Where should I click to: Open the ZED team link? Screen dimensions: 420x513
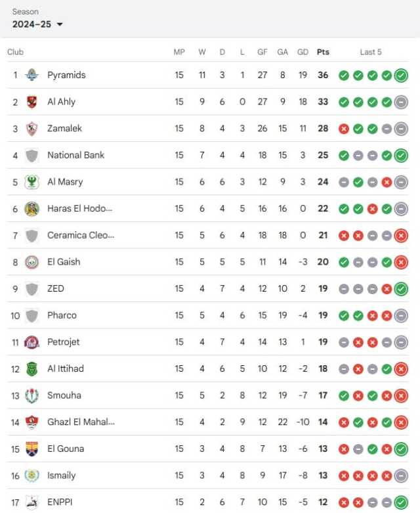56,288
